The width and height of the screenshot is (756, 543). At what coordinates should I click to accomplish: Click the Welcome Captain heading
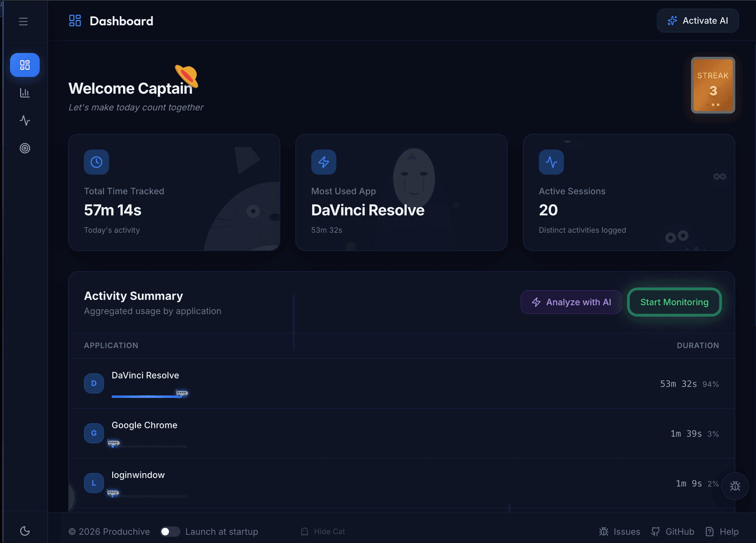[x=130, y=88]
